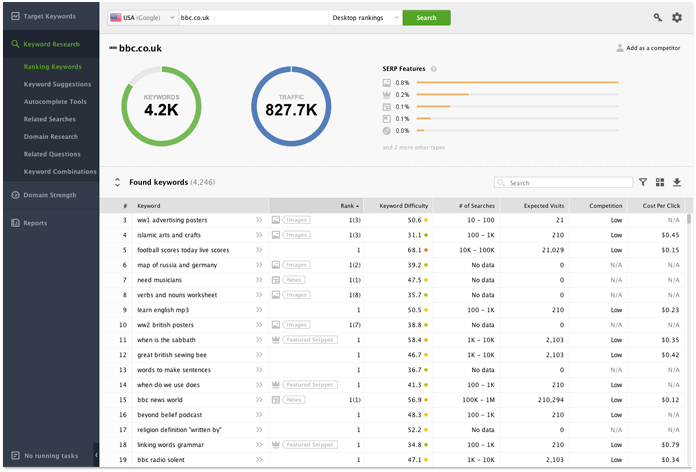Open the USA (Google) search engine dropdown

[x=140, y=18]
